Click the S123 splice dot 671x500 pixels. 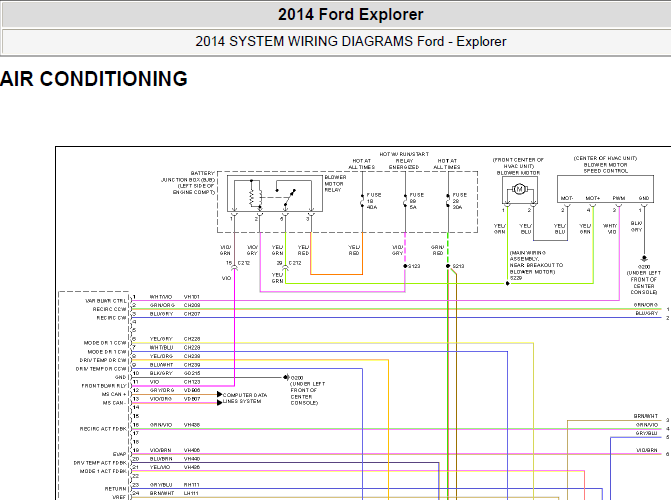click(x=405, y=266)
